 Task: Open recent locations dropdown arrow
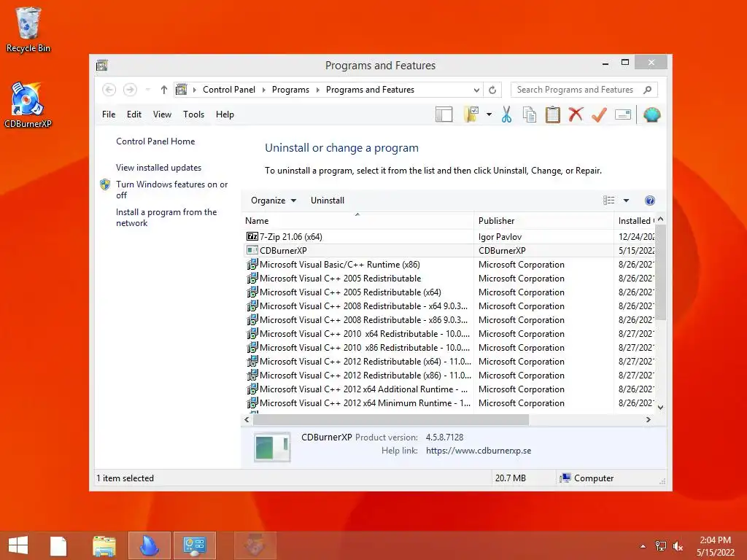tap(147, 90)
